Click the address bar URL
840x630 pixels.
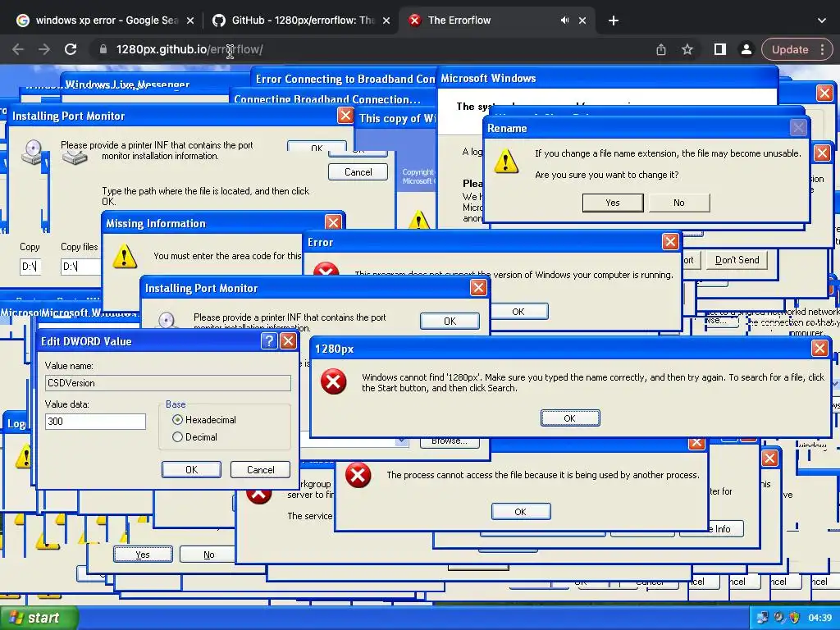click(189, 49)
